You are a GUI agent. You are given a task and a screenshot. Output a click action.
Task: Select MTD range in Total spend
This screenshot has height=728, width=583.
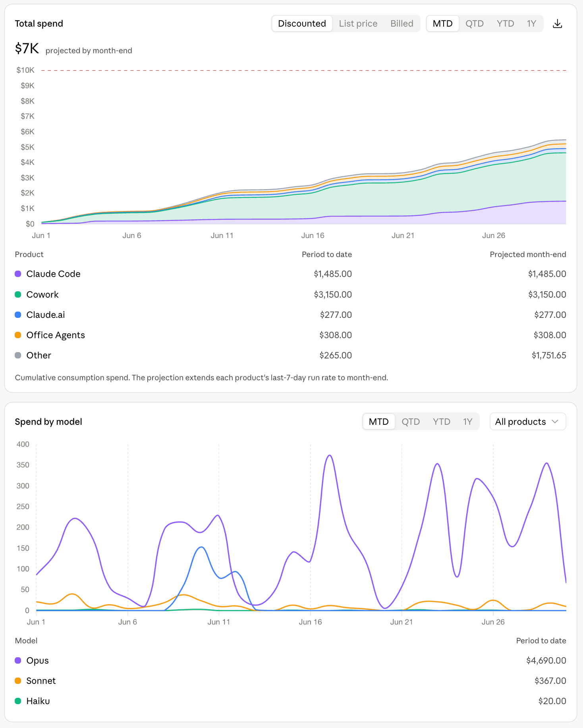442,24
